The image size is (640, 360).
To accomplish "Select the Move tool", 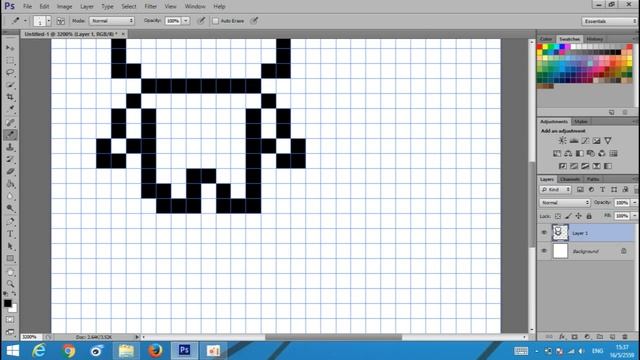I will 10,48.
